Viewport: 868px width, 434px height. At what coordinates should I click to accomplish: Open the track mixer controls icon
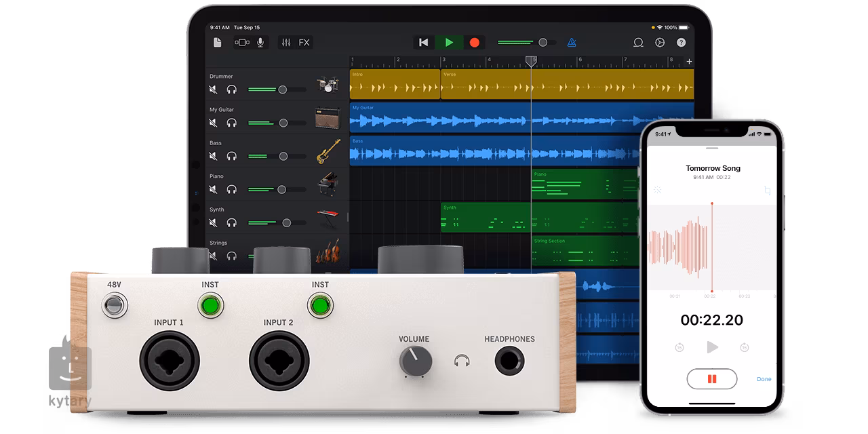pyautogui.click(x=286, y=43)
